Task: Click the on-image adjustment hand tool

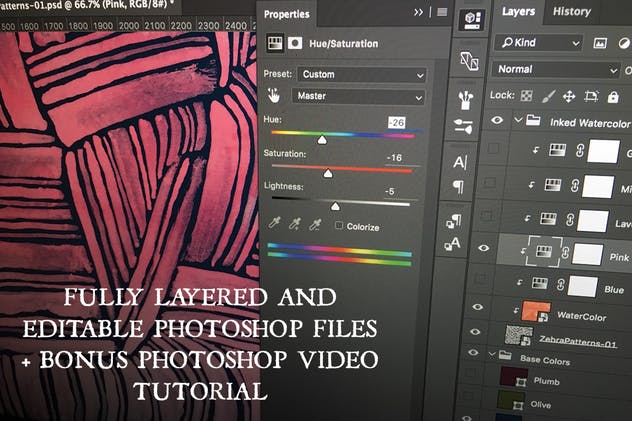Action: pyautogui.click(x=273, y=96)
